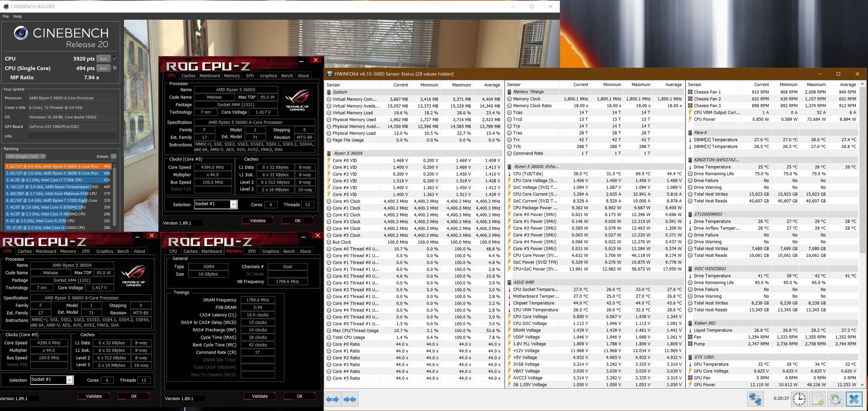Click 'CPU (Tctl/Tdie)' sensor row

594,174
